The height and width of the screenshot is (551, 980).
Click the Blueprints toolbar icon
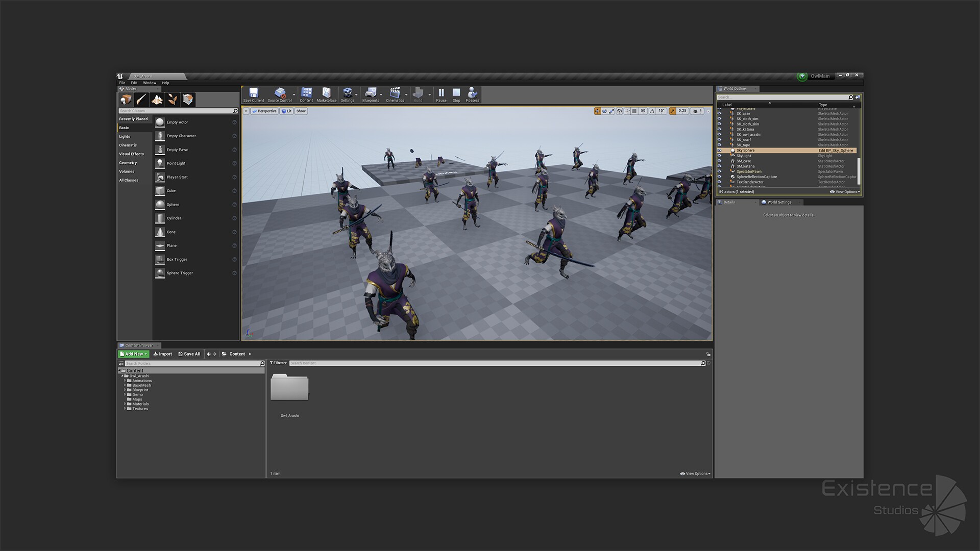click(371, 94)
